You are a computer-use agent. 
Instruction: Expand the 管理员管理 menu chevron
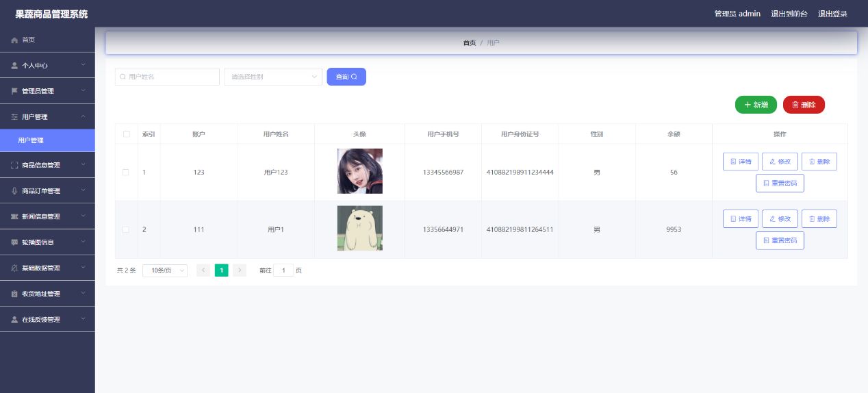click(83, 91)
